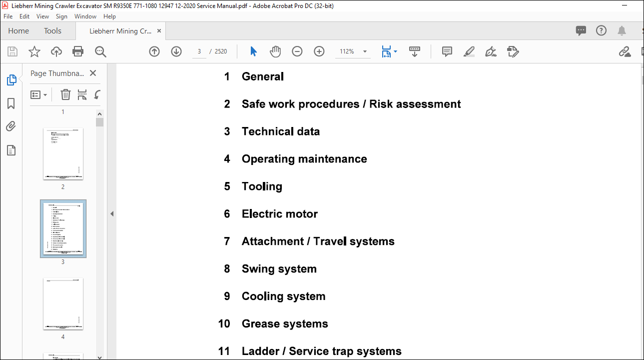
Task: Click the thumbnail panel scroll up arrow
Action: [x=99, y=113]
